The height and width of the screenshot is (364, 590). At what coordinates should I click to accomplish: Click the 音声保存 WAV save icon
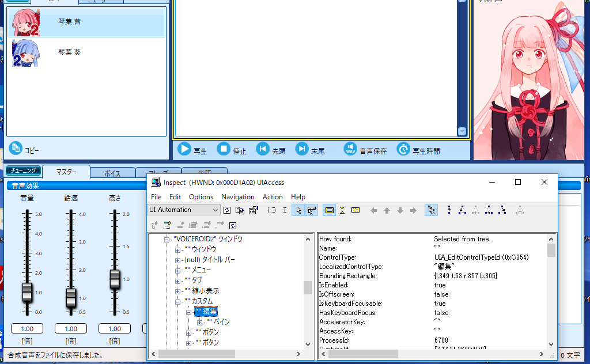[x=350, y=149]
